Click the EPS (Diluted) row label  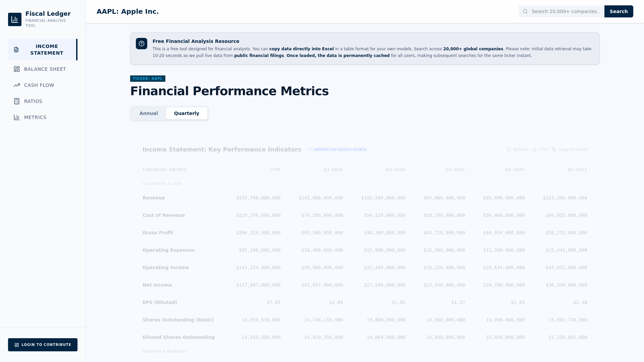160,302
